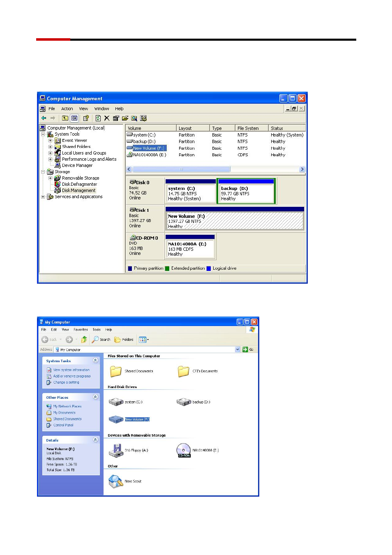The image size is (392, 555).
Task: Select New Volume (F:) partition on Disk 1
Action: 235,219
